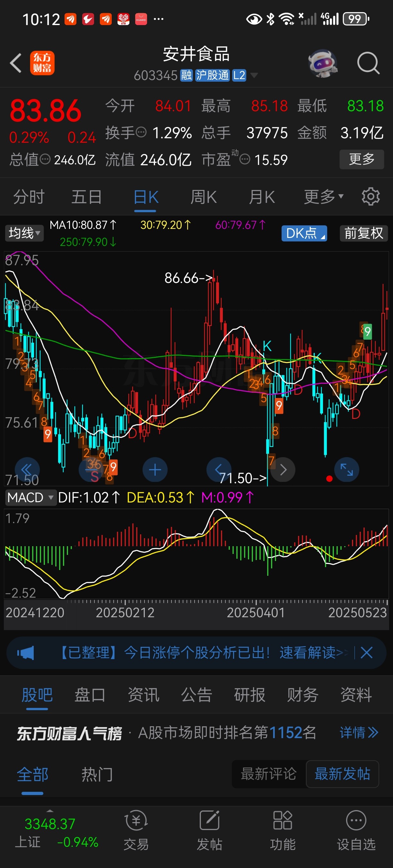
Task: Toggle the 前复权 adjustment button
Action: click(x=364, y=233)
